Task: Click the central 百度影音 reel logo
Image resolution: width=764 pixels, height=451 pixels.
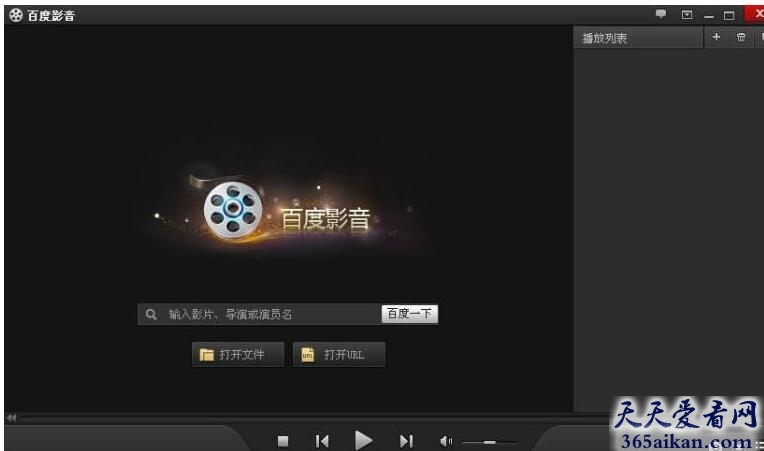Action: point(233,210)
